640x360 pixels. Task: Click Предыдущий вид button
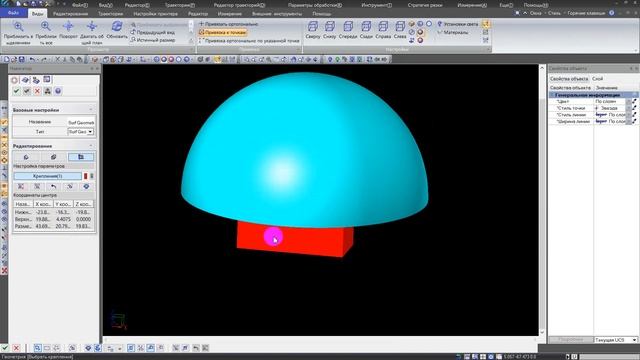[x=153, y=32]
